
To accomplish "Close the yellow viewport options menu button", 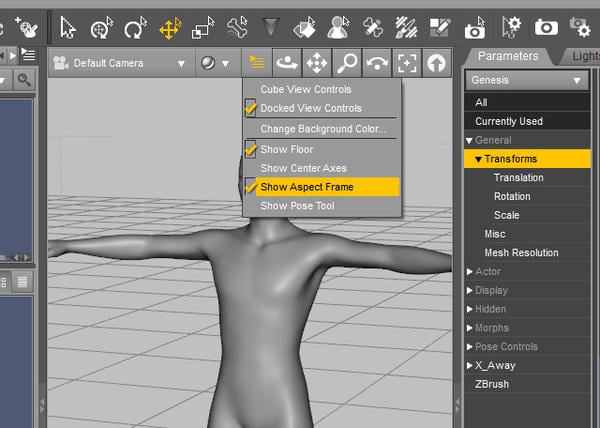I will 257,63.
